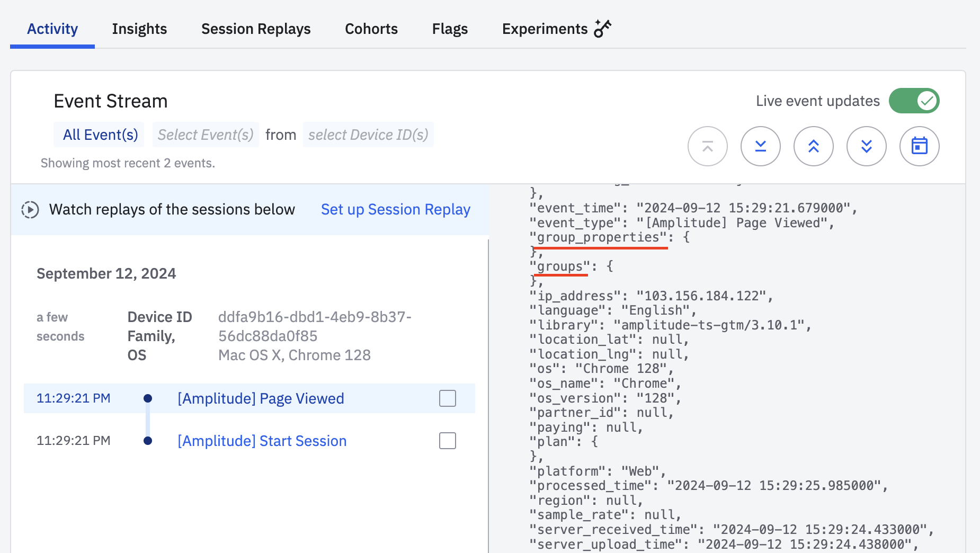Switch to the Session Replays tab
Screen dimensions: 980x553
pyautogui.click(x=256, y=29)
